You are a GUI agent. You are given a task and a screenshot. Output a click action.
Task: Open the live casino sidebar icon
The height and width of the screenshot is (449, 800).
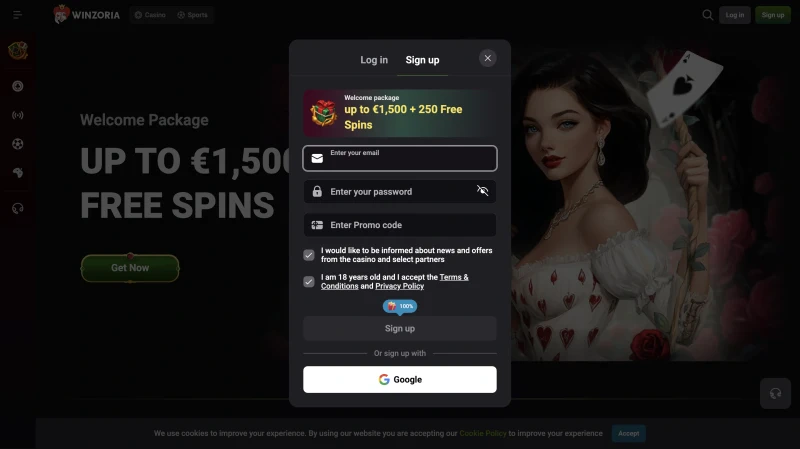click(18, 115)
